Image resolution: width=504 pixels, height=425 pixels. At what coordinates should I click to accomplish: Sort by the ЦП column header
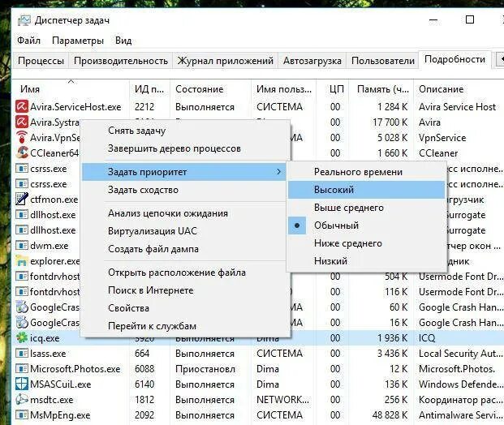coord(333,89)
